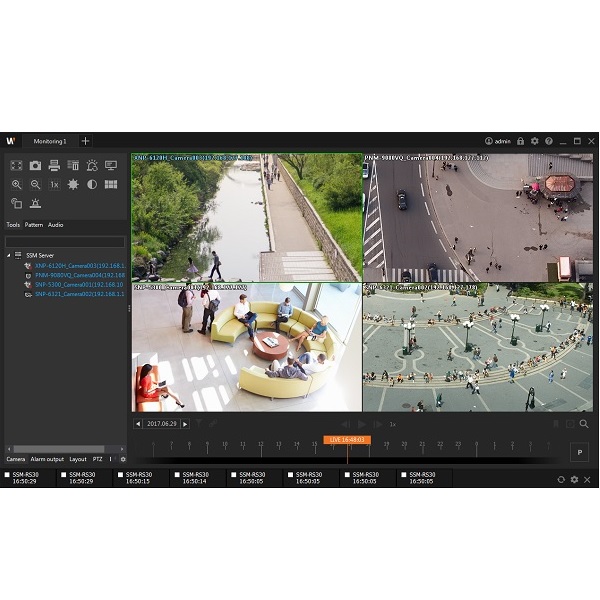The height and width of the screenshot is (600, 600).
Task: Click the lock icon in title bar
Action: coord(520,141)
